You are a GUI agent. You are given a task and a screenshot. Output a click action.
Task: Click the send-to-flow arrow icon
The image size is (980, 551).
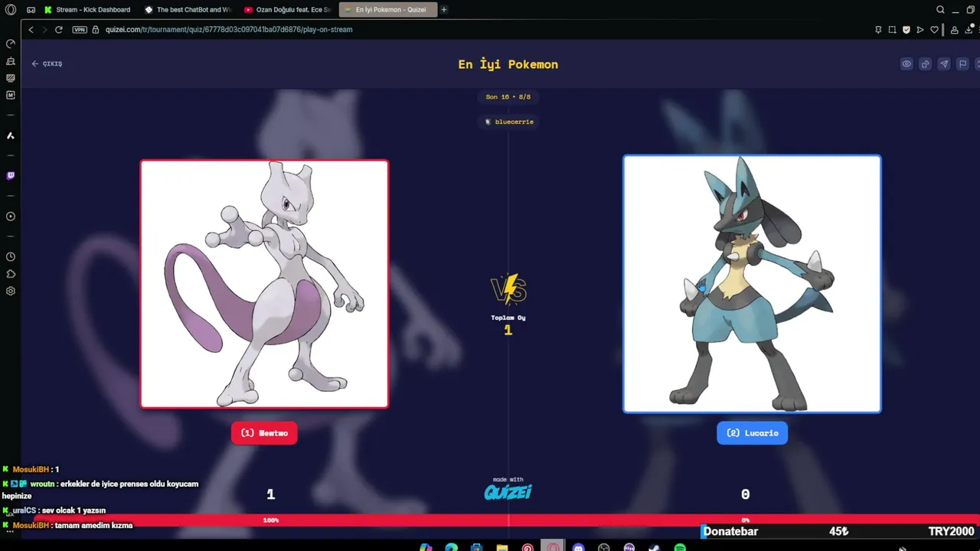tap(920, 30)
